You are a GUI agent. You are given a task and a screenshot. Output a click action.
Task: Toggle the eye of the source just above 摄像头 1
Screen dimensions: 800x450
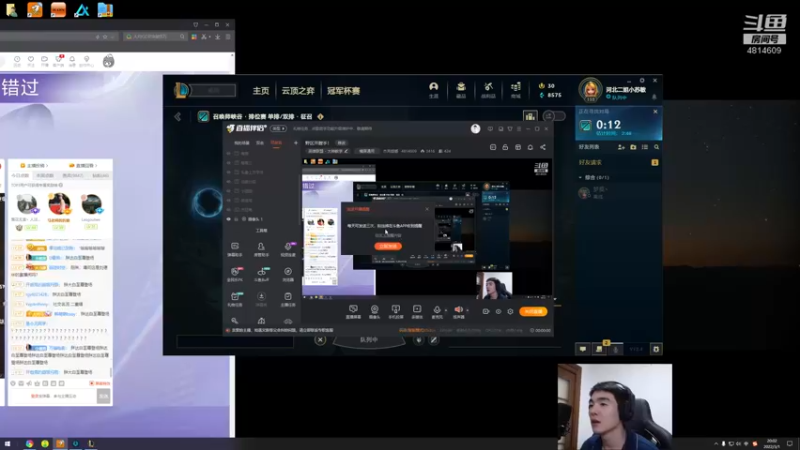click(x=229, y=210)
